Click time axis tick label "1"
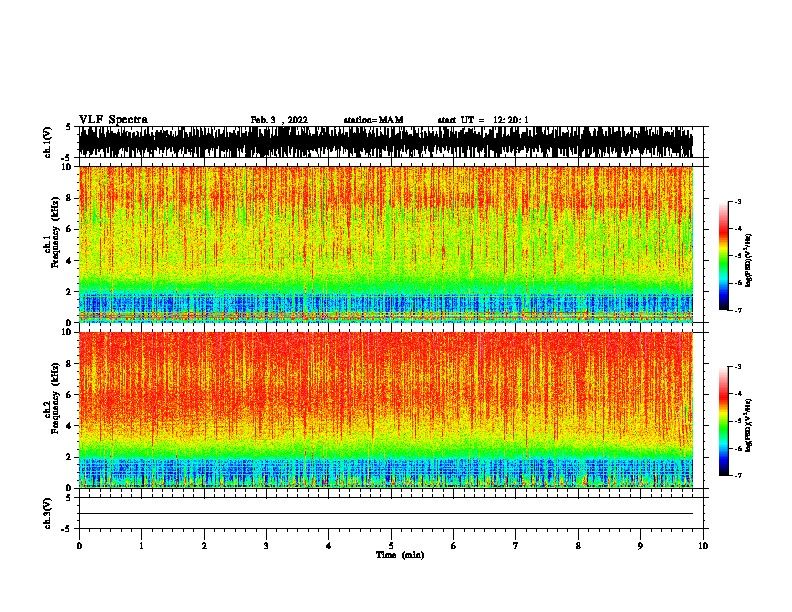Screen dimensions: 792x612 coord(141,546)
